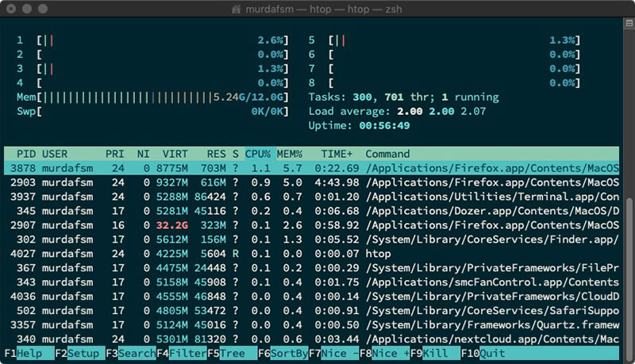Click the Mem usage meter bar
Image resolution: width=635 pixels, height=364 pixels.
coord(127,97)
